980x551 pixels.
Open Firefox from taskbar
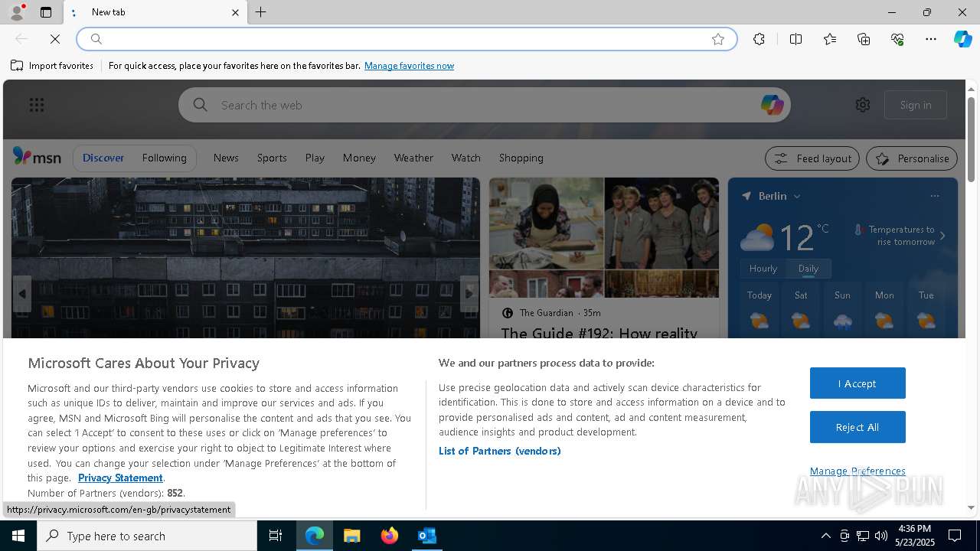pos(390,536)
